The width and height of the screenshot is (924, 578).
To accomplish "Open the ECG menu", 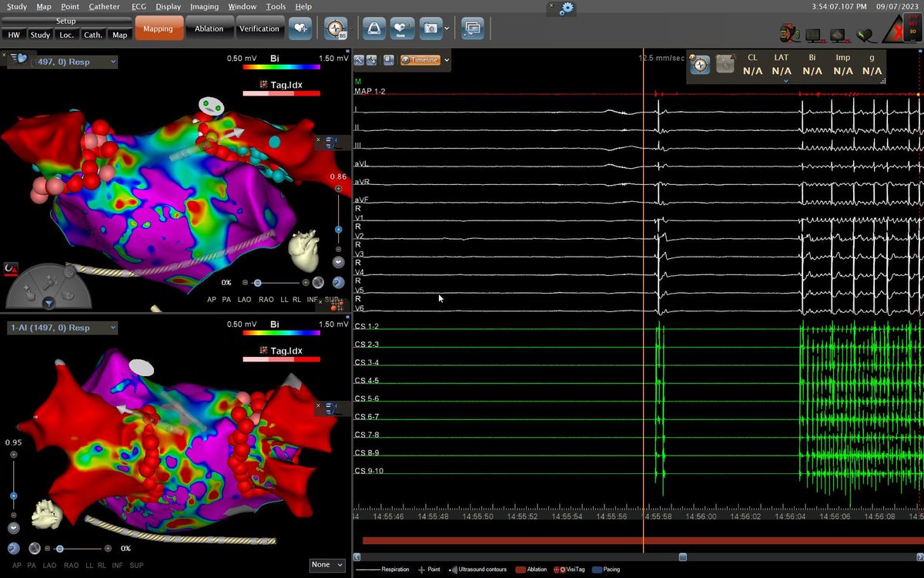I will click(139, 6).
